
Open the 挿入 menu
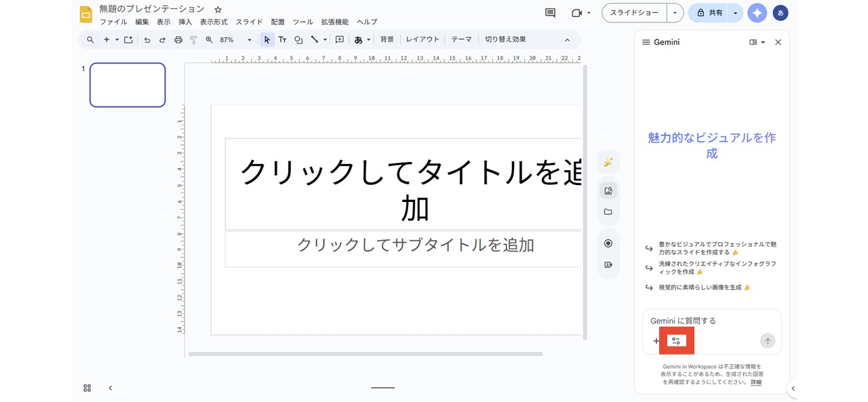186,22
